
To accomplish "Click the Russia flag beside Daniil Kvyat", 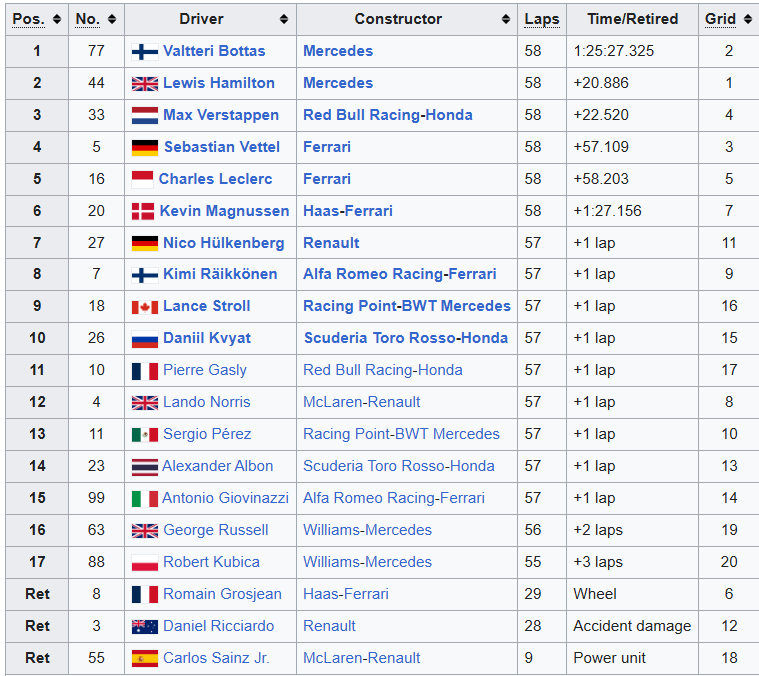I will (x=145, y=339).
